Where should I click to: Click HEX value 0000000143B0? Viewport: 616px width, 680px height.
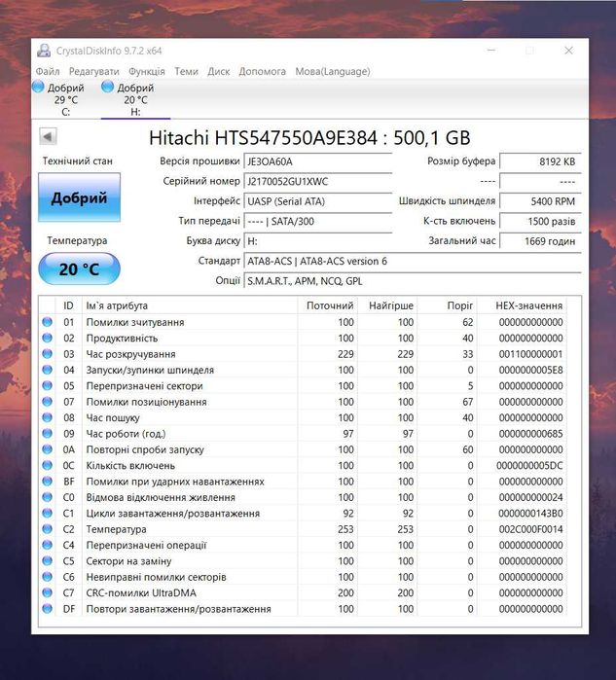pyautogui.click(x=530, y=513)
